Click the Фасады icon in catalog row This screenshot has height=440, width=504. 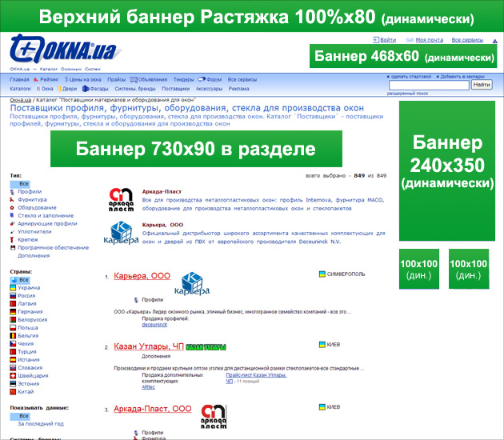[x=86, y=88]
